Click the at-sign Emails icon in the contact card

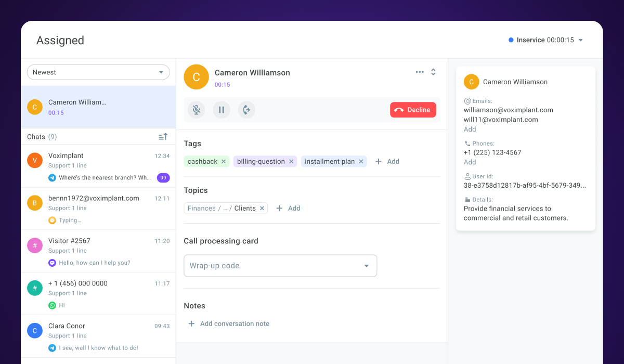point(467,101)
